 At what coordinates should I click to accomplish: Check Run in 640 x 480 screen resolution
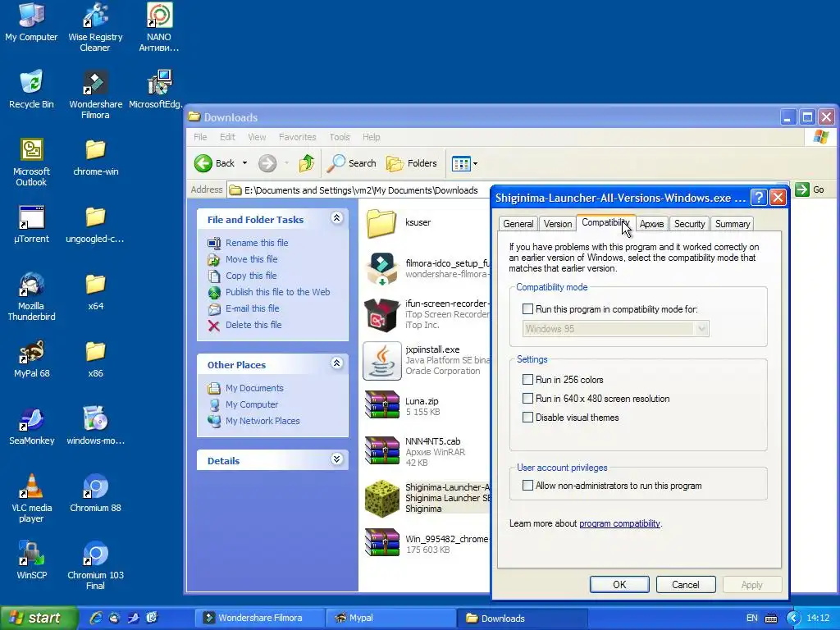(x=527, y=398)
